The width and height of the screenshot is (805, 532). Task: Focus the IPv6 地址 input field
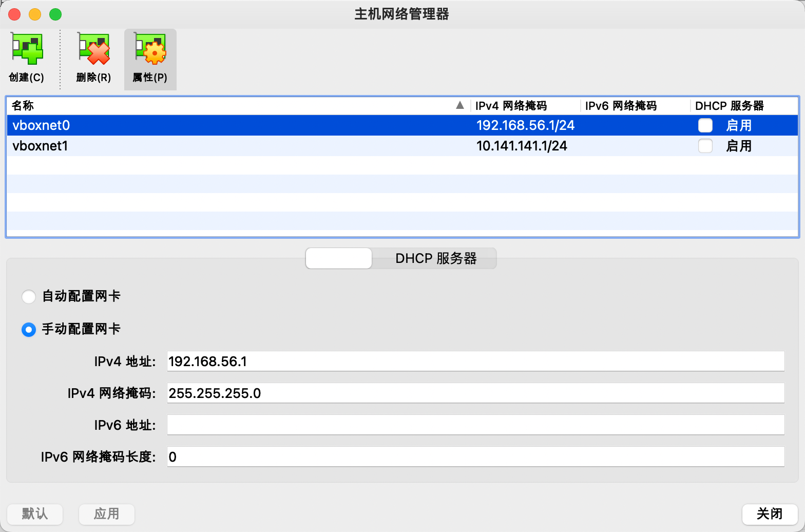476,425
